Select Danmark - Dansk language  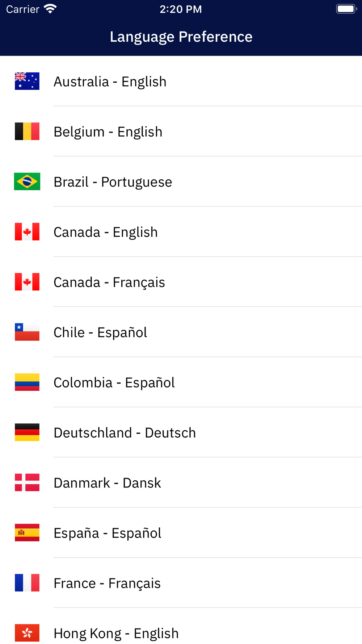181,482
